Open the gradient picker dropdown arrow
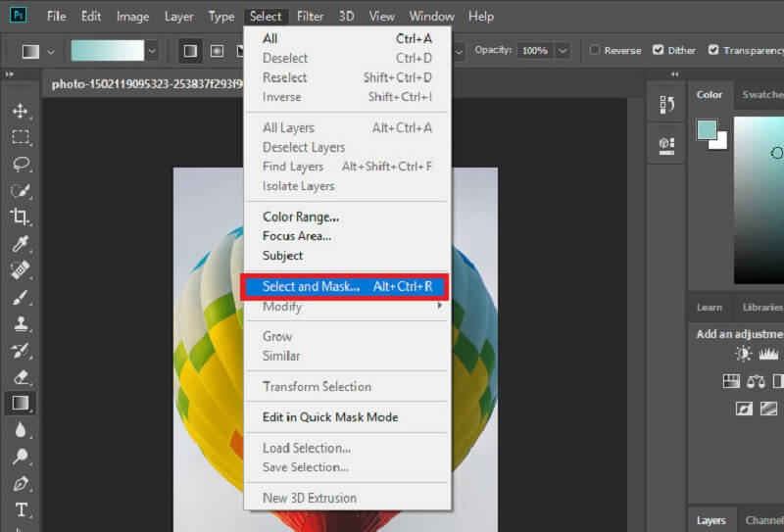 (x=152, y=51)
